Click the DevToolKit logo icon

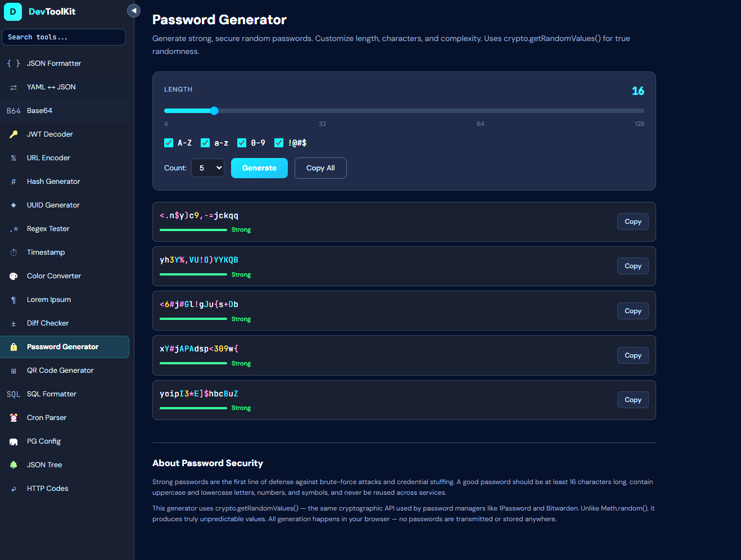[12, 12]
